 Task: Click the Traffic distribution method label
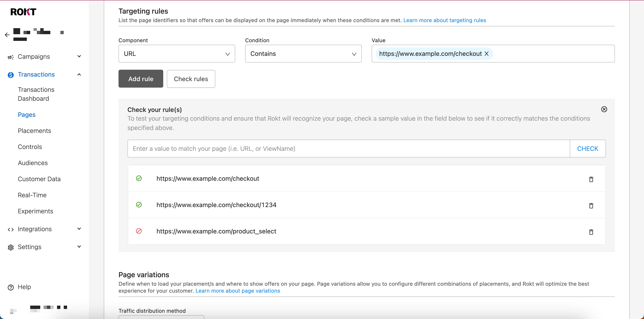(152, 311)
